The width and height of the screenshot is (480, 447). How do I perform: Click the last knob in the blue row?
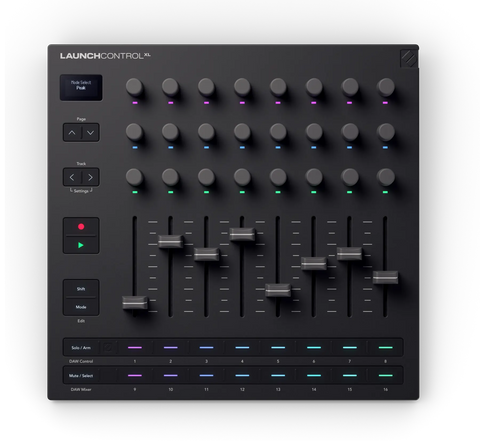pos(386,132)
